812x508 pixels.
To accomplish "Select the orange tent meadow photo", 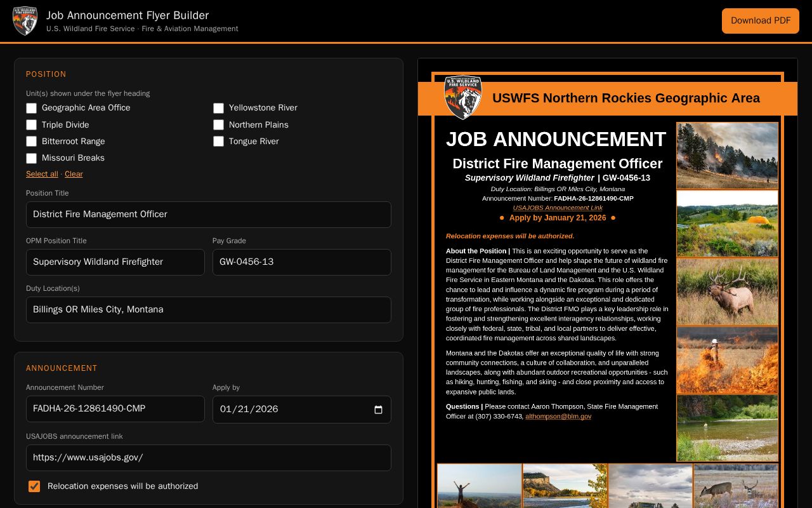I will click(727, 224).
